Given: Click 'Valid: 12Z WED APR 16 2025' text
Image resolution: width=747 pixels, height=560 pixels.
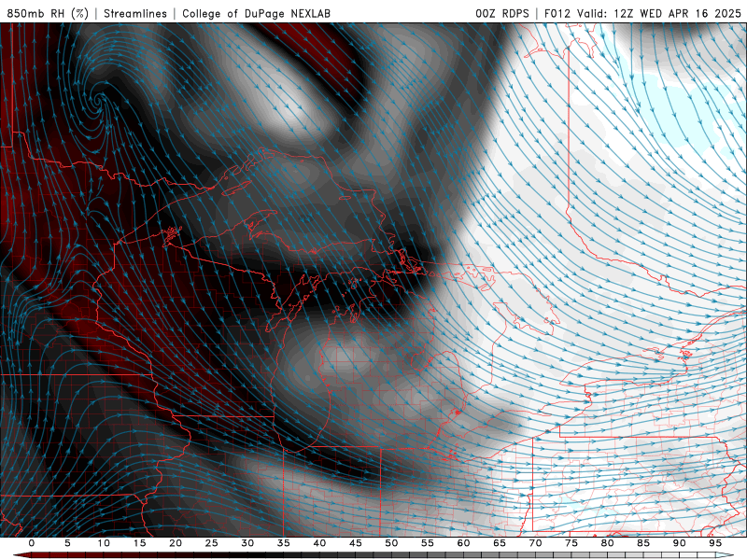Looking at the screenshot, I should click(x=659, y=13).
